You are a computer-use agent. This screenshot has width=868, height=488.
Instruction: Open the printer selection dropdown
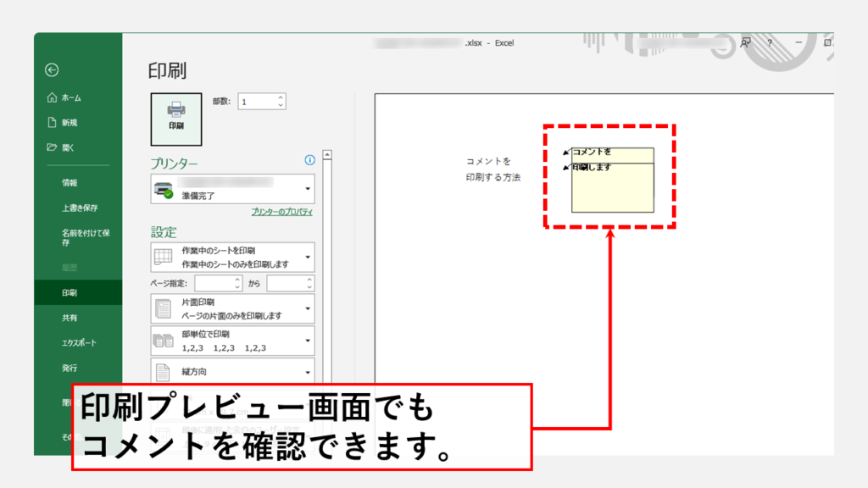[x=232, y=189]
